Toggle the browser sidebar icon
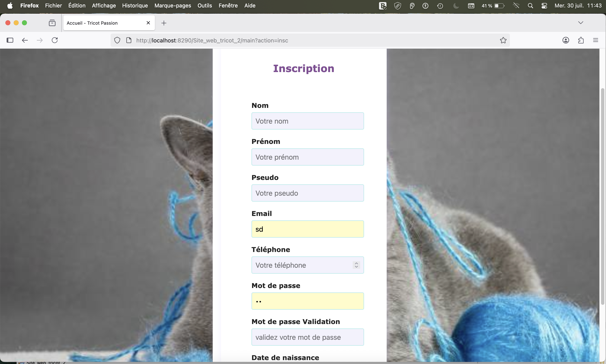 pos(10,40)
